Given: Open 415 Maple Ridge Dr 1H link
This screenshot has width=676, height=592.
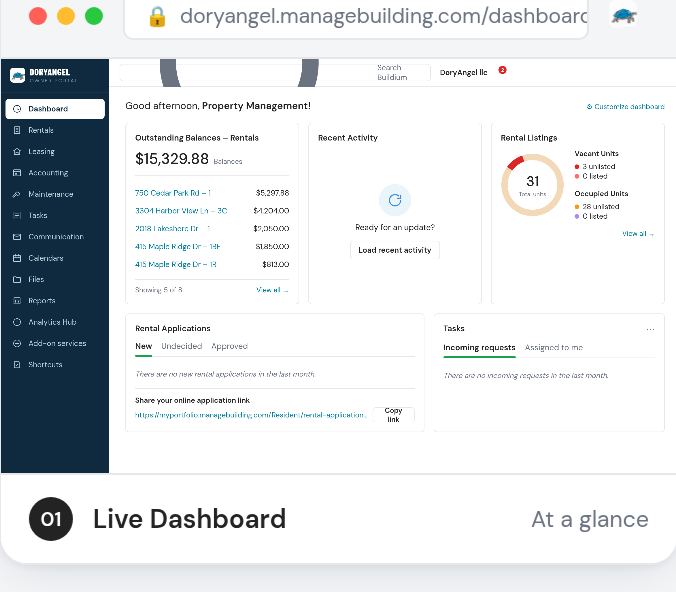Looking at the screenshot, I should [x=178, y=247].
